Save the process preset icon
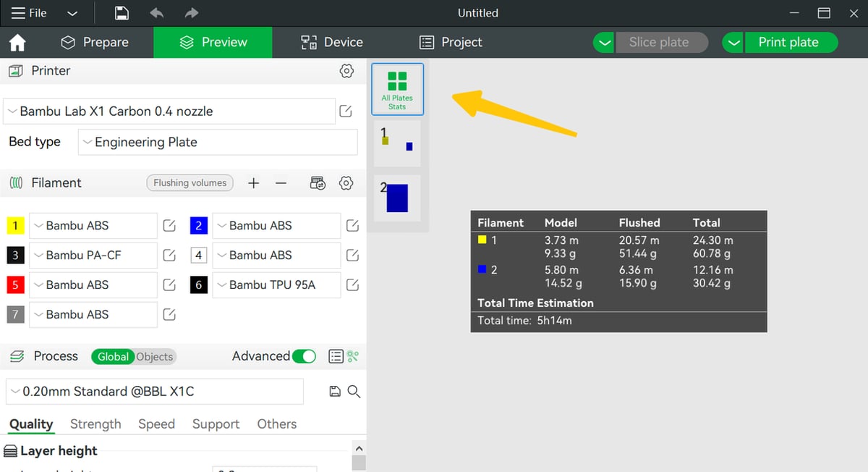868x472 pixels. coord(335,392)
